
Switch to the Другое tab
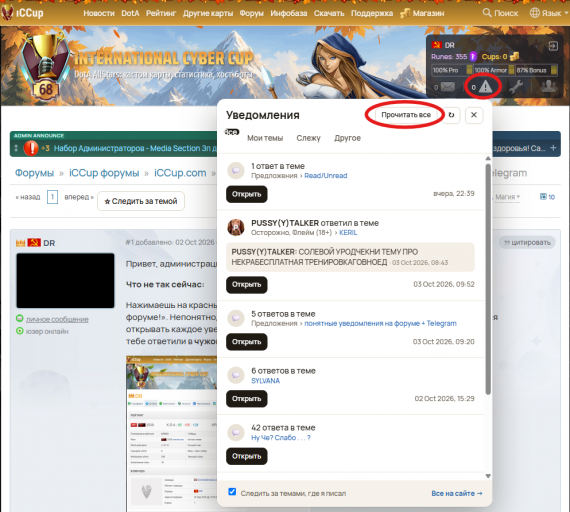pos(348,138)
